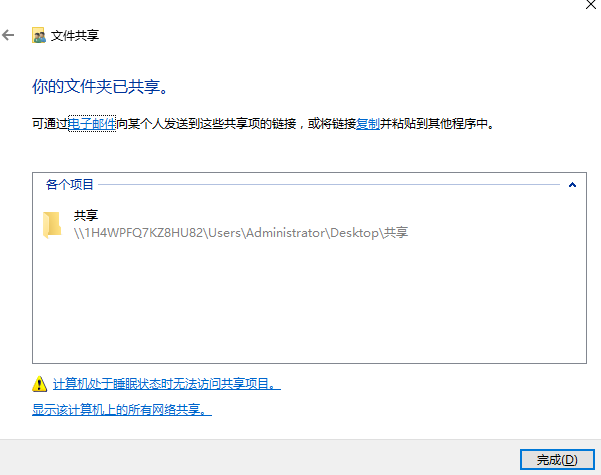Close the file sharing dialog
The width and height of the screenshot is (601, 475).
(x=591, y=5)
